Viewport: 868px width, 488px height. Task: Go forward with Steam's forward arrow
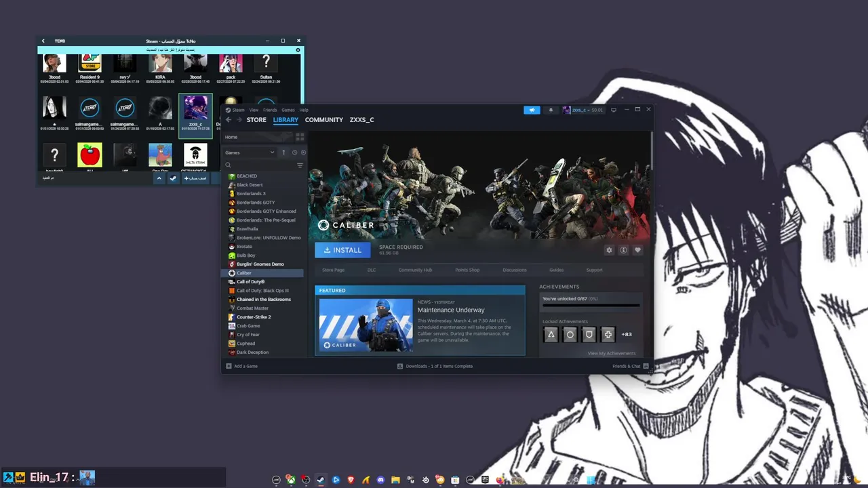(x=239, y=120)
